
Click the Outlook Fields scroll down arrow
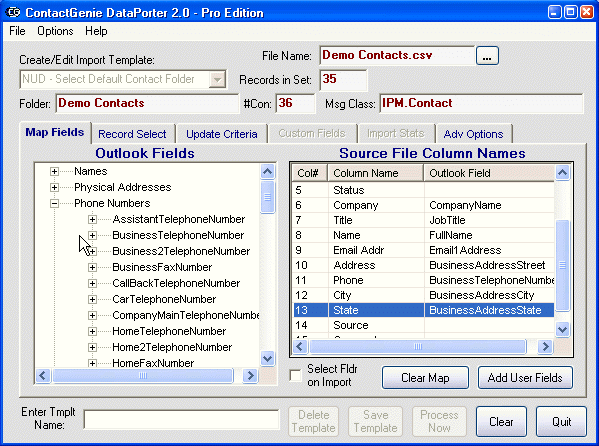[x=267, y=358]
